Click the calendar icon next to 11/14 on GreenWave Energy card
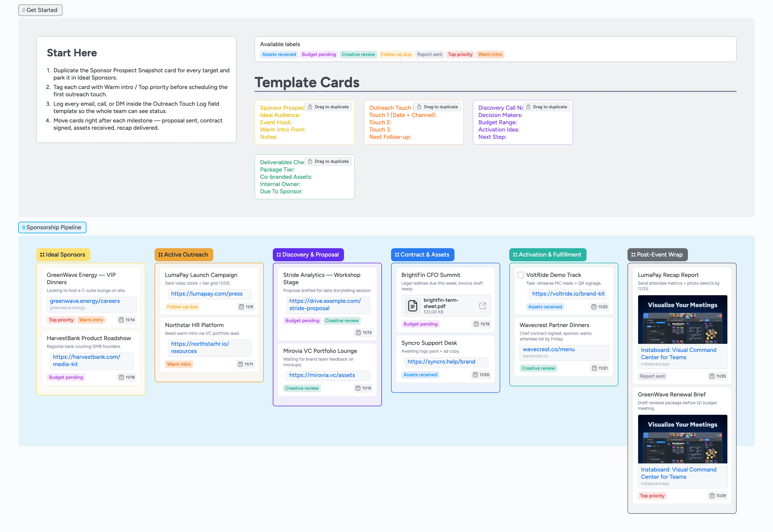The height and width of the screenshot is (532, 773). [121, 320]
